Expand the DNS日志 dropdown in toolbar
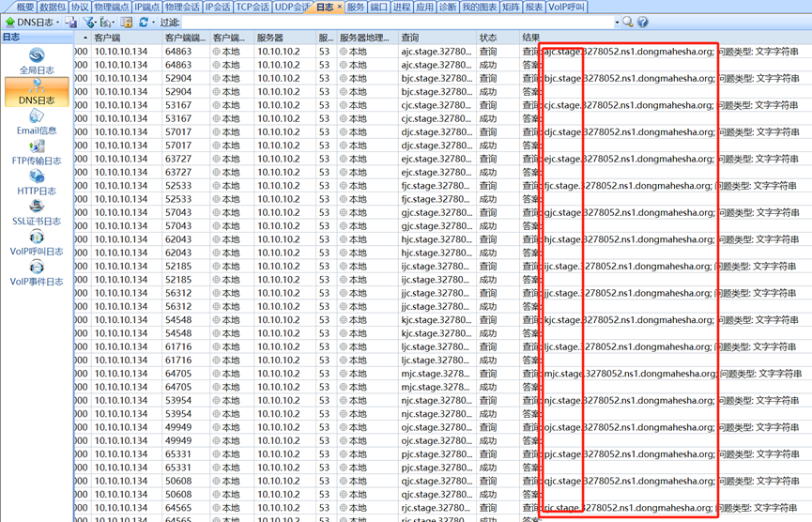Viewport: 812px width, 522px height. pos(57,23)
